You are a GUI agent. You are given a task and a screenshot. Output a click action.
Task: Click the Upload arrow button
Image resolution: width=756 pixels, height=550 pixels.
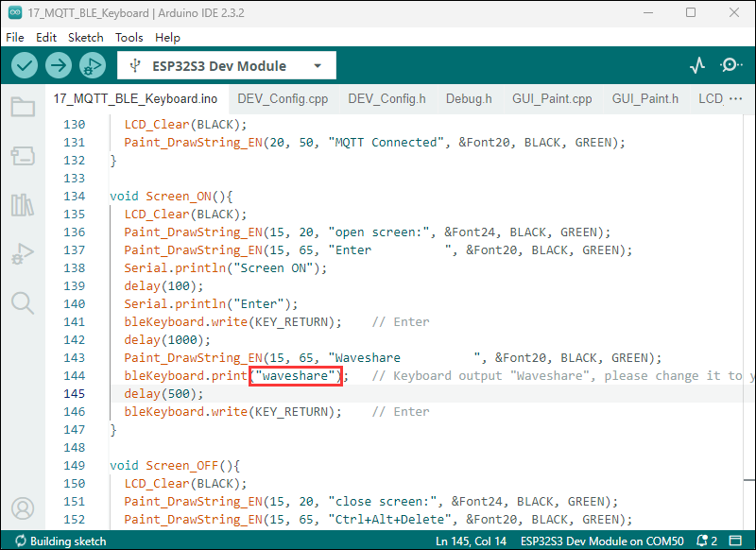59,65
